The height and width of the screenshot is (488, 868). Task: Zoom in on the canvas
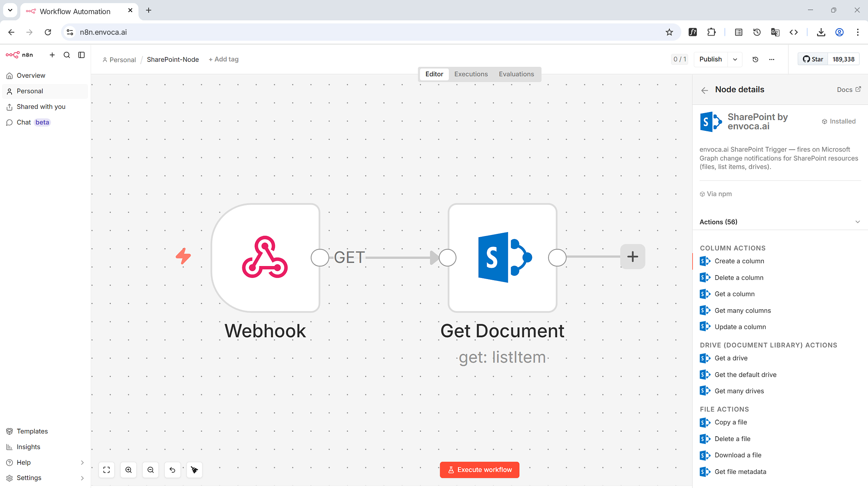click(x=128, y=470)
